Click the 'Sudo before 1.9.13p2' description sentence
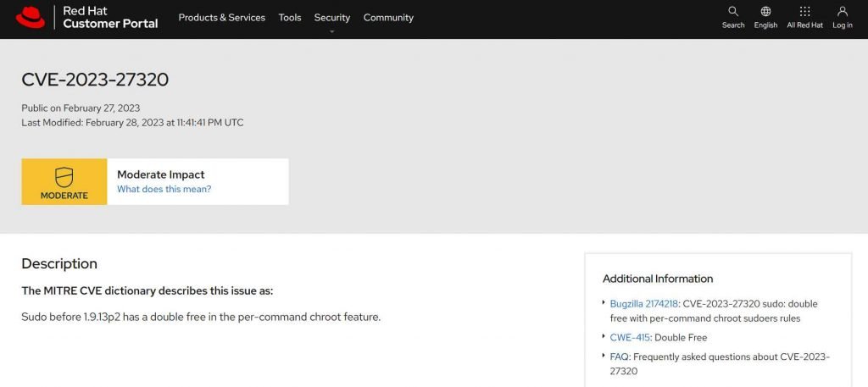Screen dimensions: 868x387 [x=201, y=318]
